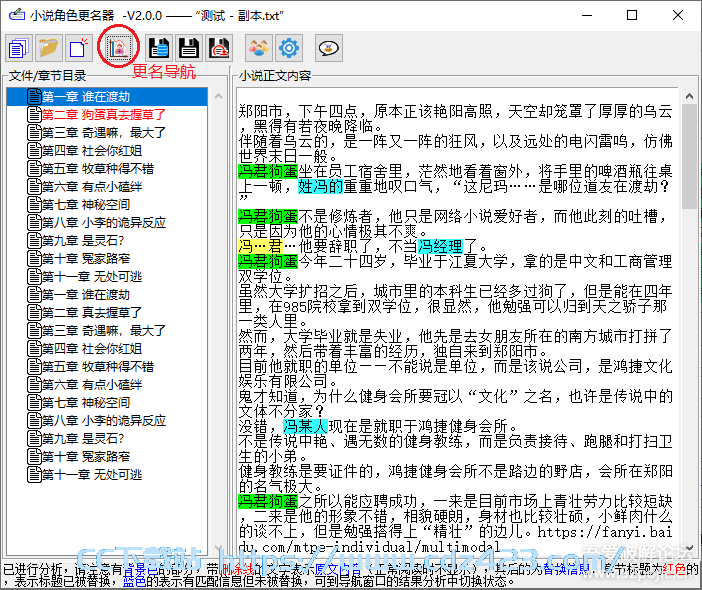Open settings with the blue gear icon
Viewport: 702px width, 590px height.
289,48
